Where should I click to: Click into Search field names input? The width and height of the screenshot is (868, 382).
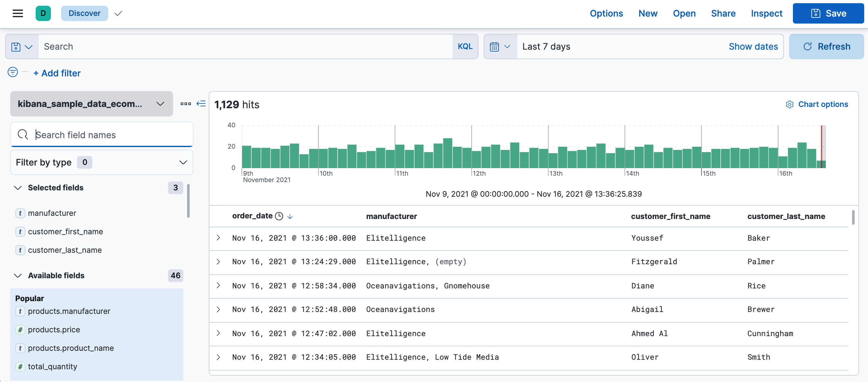[x=111, y=135]
